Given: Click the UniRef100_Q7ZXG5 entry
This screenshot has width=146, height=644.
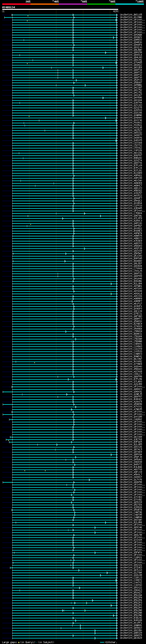Looking at the screenshot, I should 131,540.
